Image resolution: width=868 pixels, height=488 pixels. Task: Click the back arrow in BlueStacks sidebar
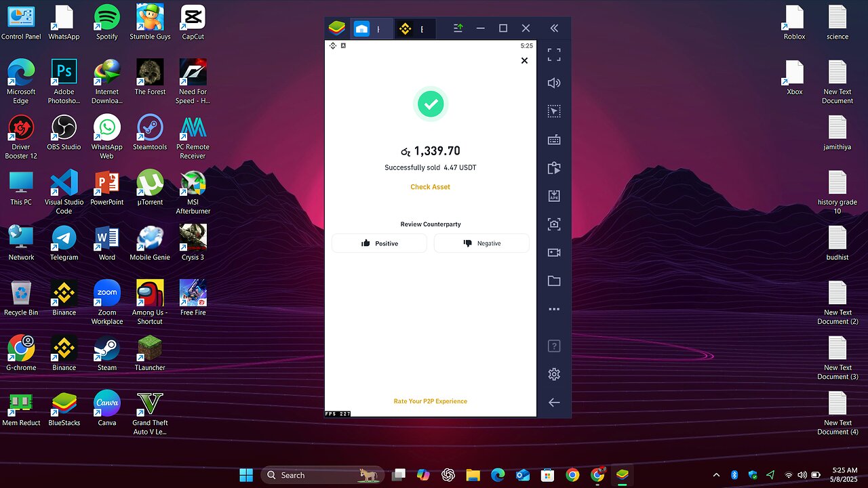(554, 402)
